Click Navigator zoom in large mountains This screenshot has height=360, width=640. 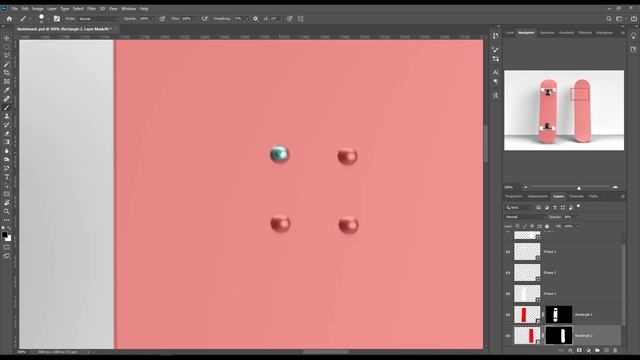(615, 187)
